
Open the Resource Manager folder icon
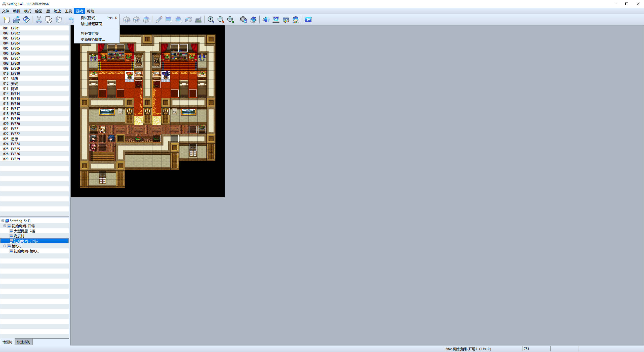point(286,20)
